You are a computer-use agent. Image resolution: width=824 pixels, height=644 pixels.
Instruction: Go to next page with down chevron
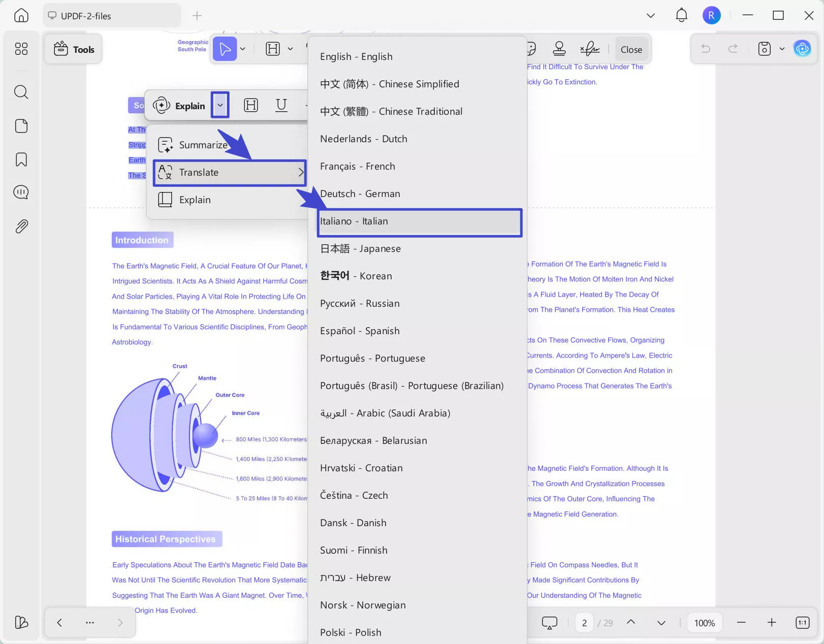coord(661,623)
